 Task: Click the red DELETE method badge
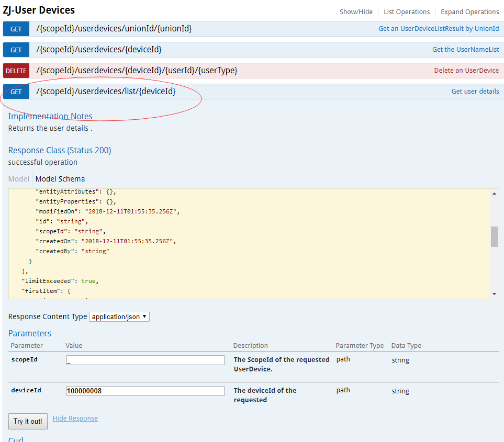tap(16, 71)
